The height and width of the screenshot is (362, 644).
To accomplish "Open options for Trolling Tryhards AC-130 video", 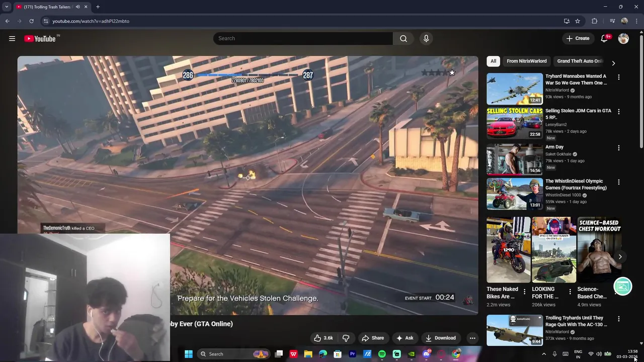I will click(619, 319).
